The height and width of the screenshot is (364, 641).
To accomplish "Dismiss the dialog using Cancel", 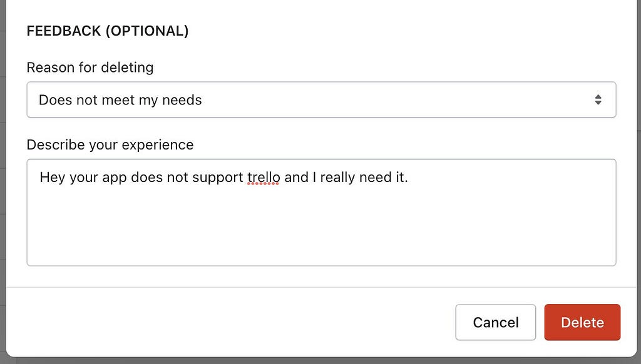I will click(x=496, y=322).
